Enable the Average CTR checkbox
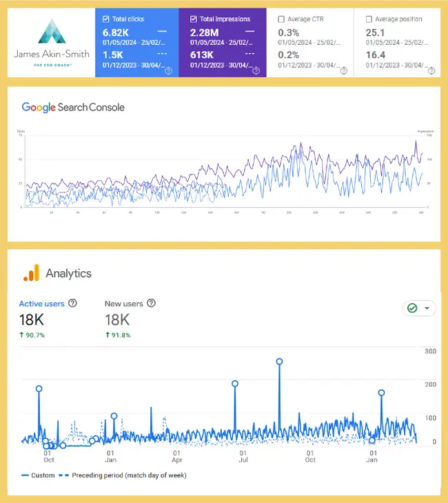The width and height of the screenshot is (448, 503). coord(281,19)
